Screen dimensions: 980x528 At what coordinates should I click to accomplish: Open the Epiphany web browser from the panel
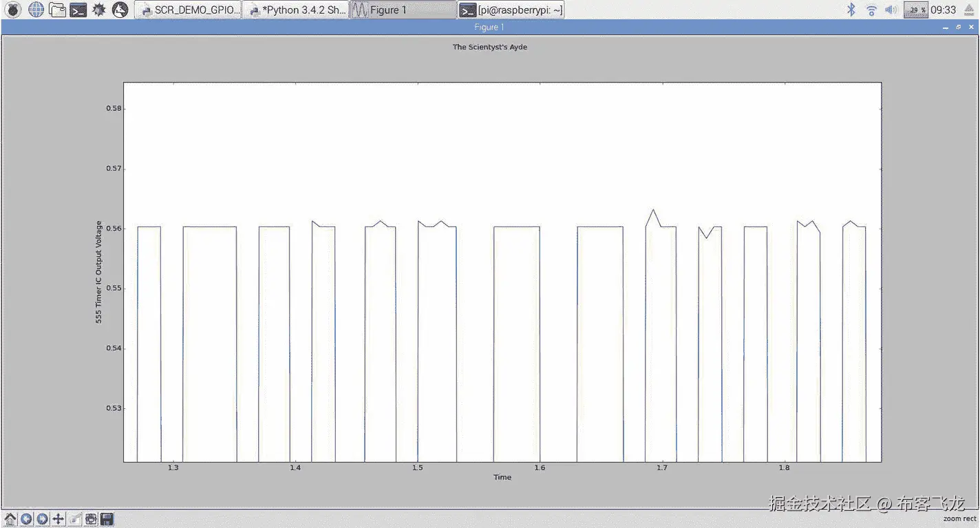tap(35, 10)
